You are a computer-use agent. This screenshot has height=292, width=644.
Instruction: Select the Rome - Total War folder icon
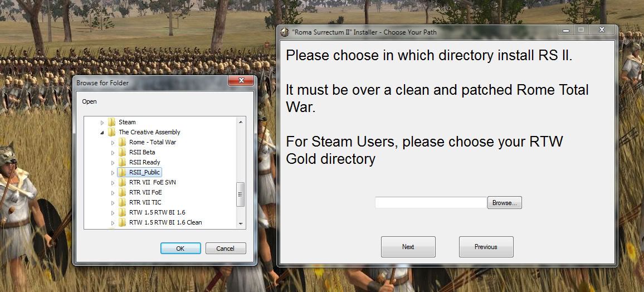122,142
